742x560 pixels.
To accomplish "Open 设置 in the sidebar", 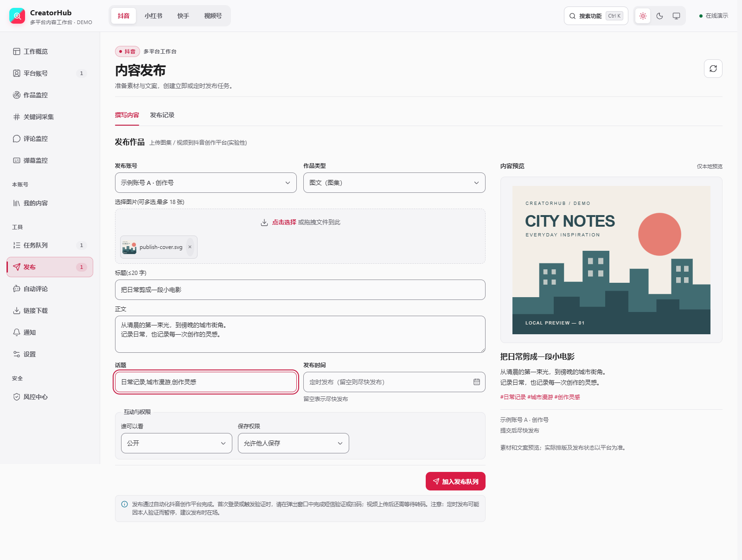I will tap(50, 354).
